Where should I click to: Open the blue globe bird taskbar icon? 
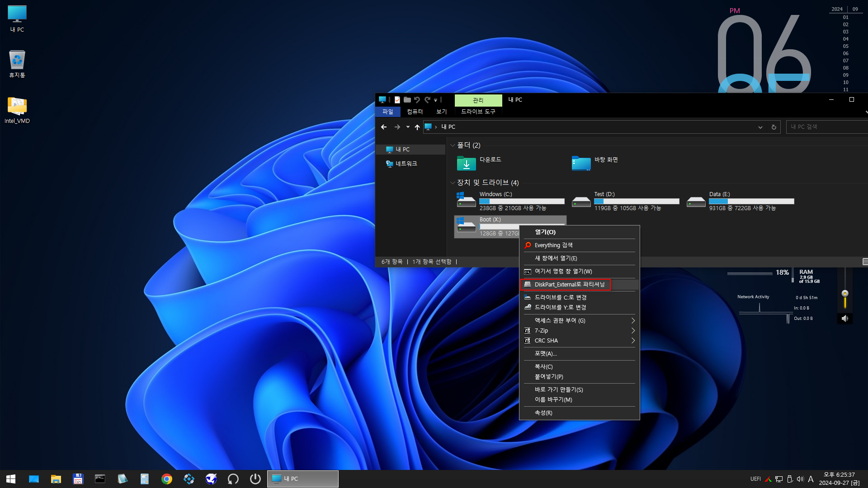[x=211, y=479]
